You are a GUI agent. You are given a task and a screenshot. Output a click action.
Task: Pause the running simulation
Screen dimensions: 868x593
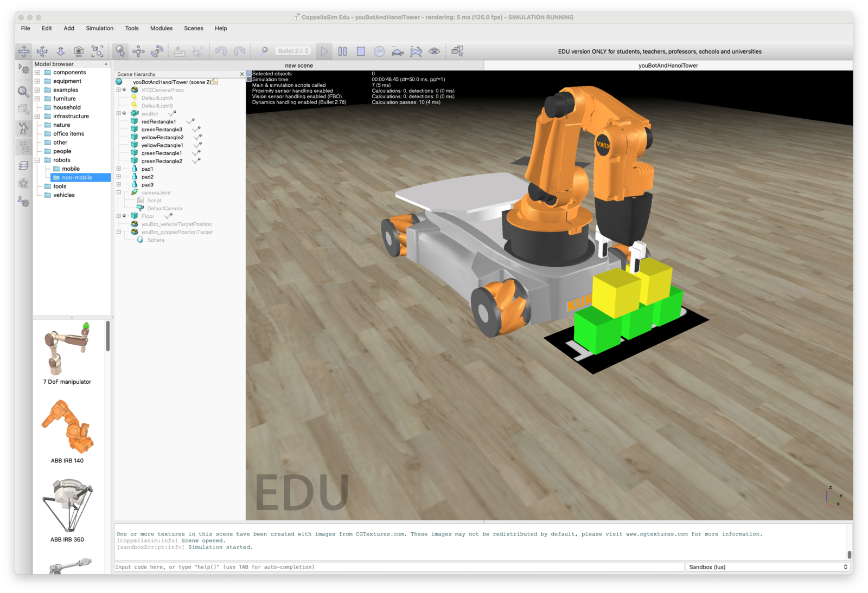pyautogui.click(x=342, y=51)
